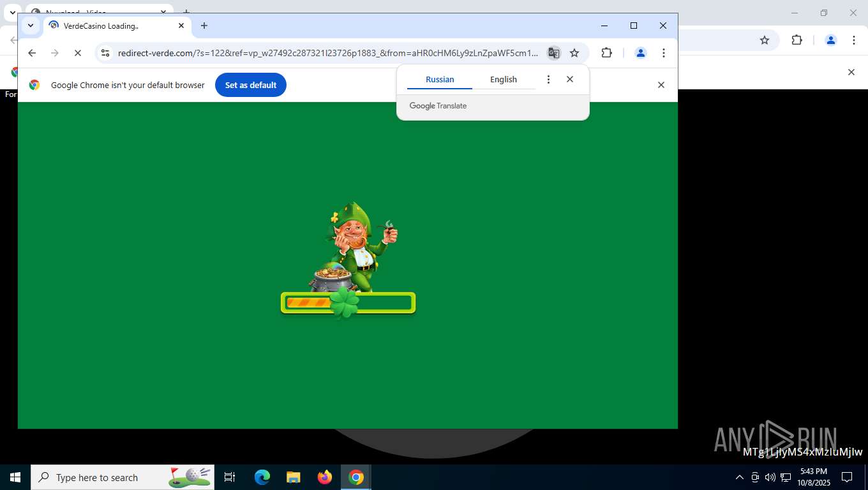Open network icon in system tray

point(786,477)
